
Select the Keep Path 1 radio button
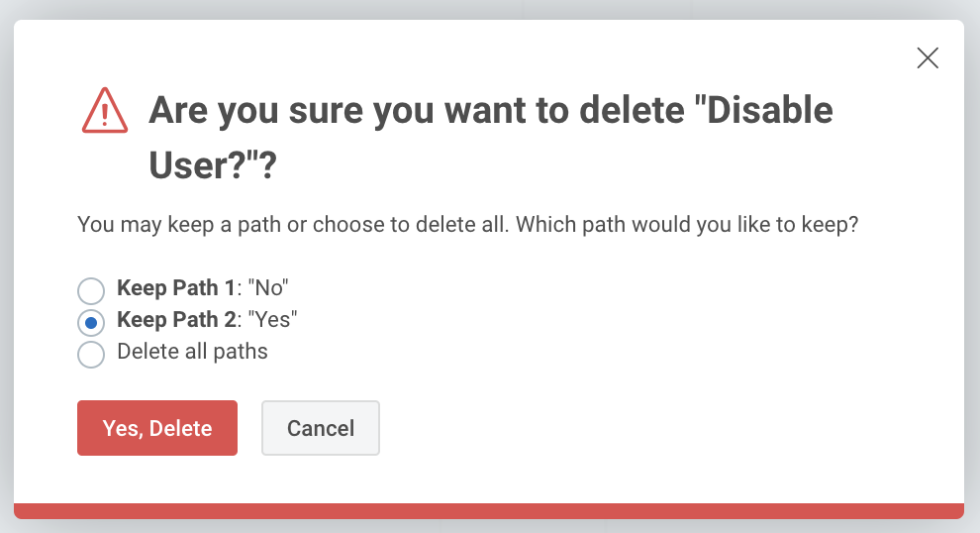[91, 290]
